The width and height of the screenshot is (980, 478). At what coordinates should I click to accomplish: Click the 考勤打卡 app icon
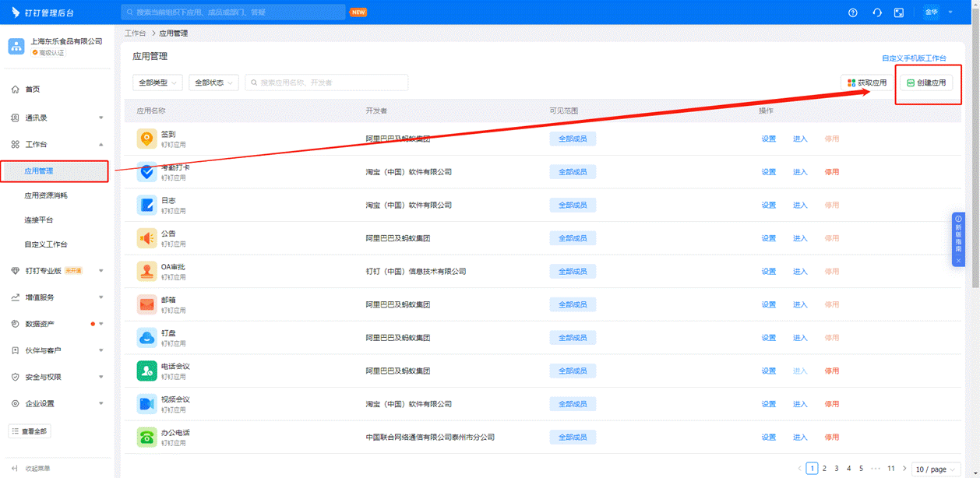(x=147, y=172)
